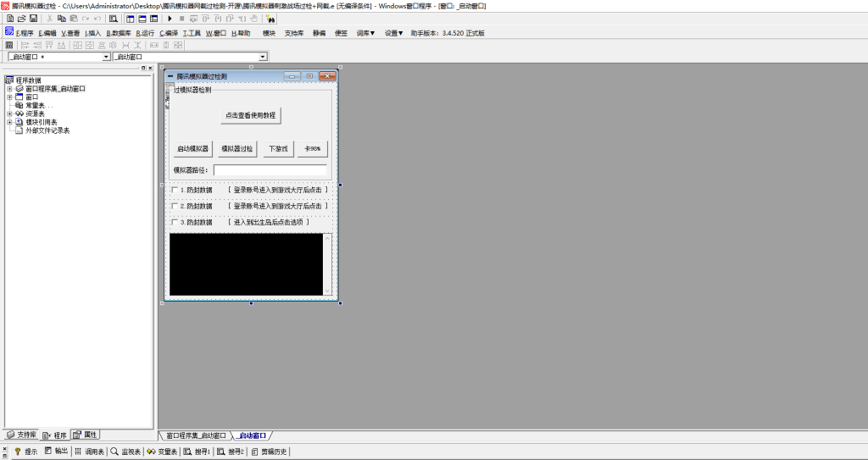Open the 变量表 variable table tab

162,452
